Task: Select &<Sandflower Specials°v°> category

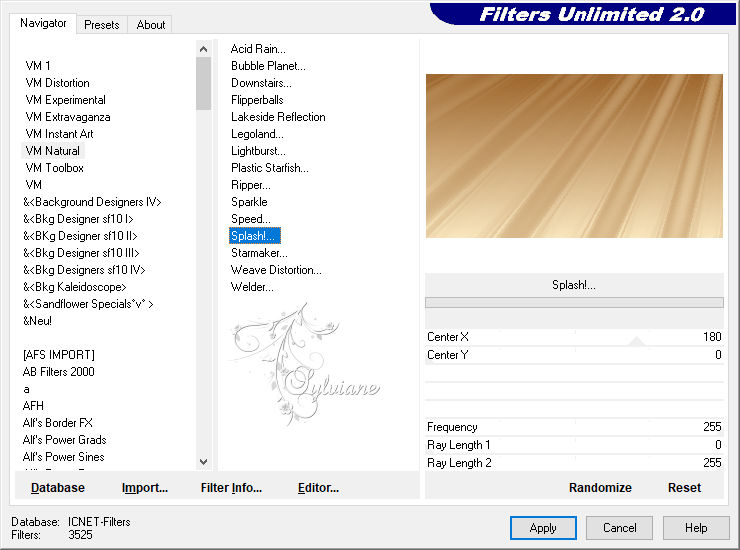Action: click(88, 304)
